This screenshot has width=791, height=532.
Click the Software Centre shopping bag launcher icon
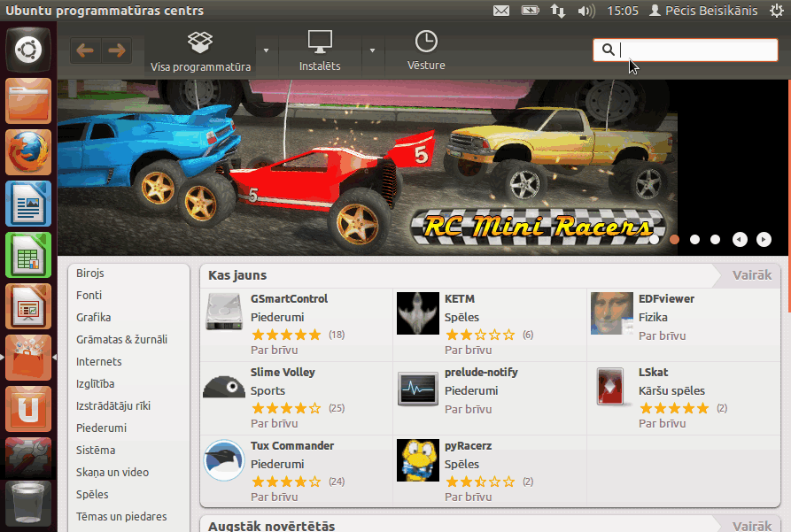(28, 358)
